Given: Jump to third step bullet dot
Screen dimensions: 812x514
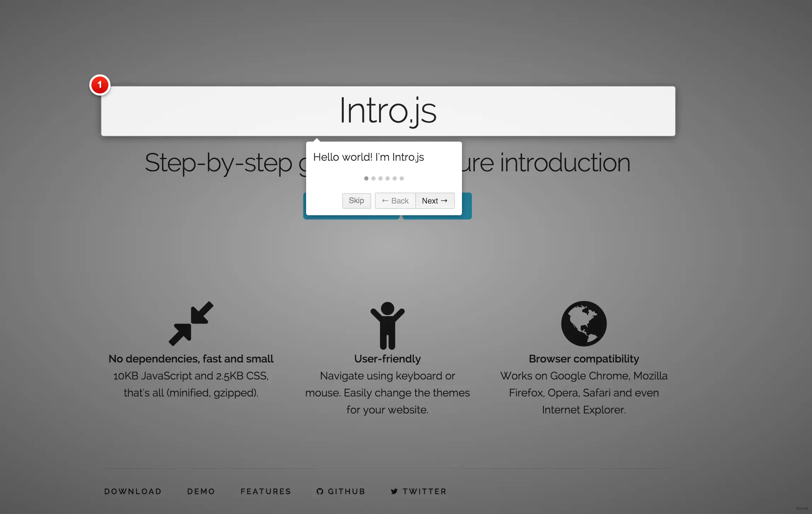Looking at the screenshot, I should (x=380, y=178).
